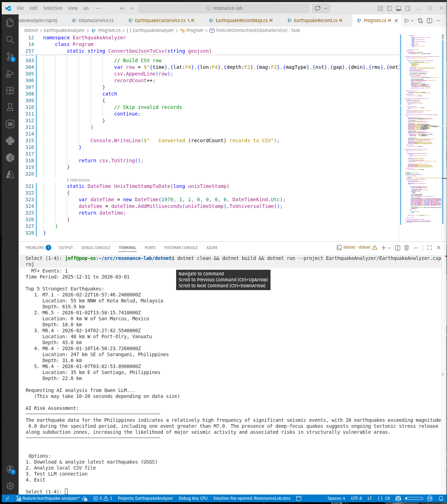Open the Run and Debug view

[x=10, y=74]
